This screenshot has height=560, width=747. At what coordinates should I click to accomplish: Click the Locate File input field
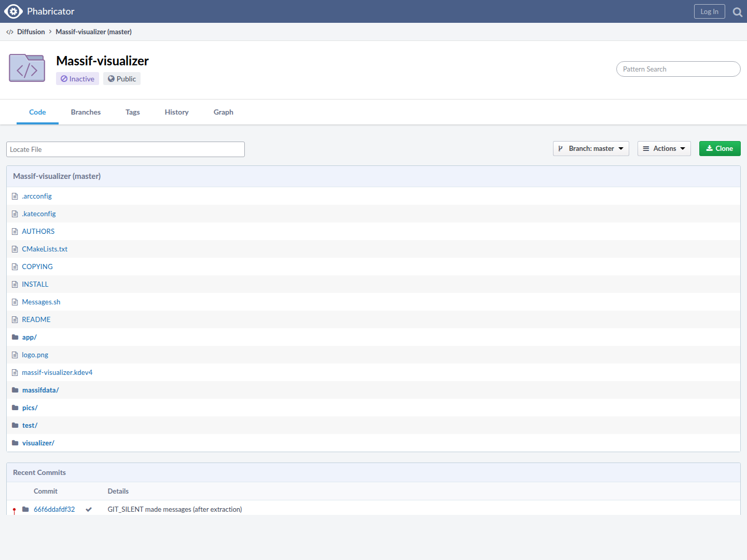coord(126,149)
